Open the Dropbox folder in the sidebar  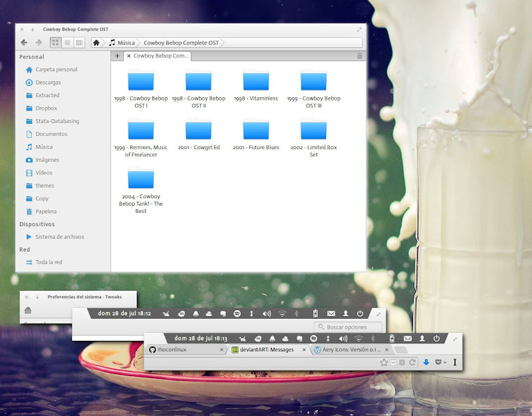(46, 108)
